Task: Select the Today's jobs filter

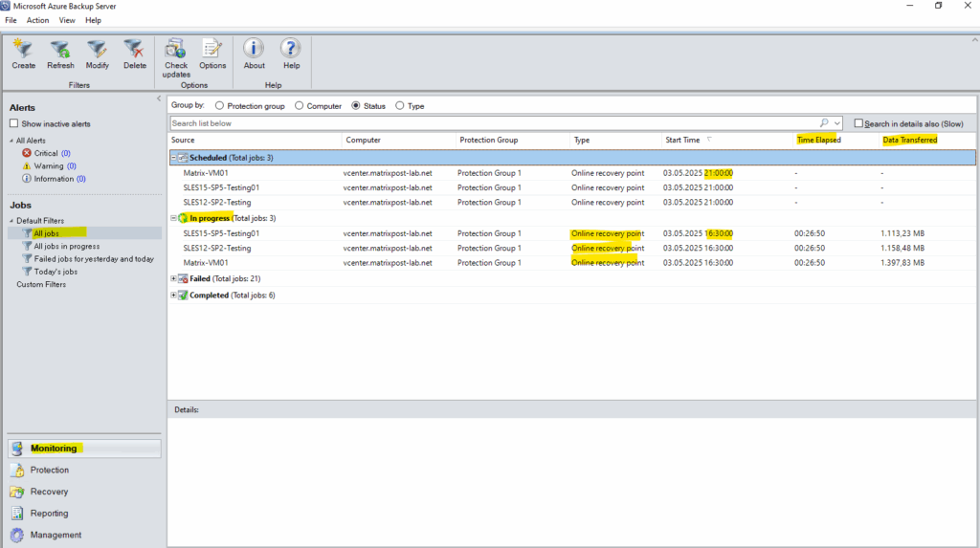Action: pyautogui.click(x=56, y=272)
